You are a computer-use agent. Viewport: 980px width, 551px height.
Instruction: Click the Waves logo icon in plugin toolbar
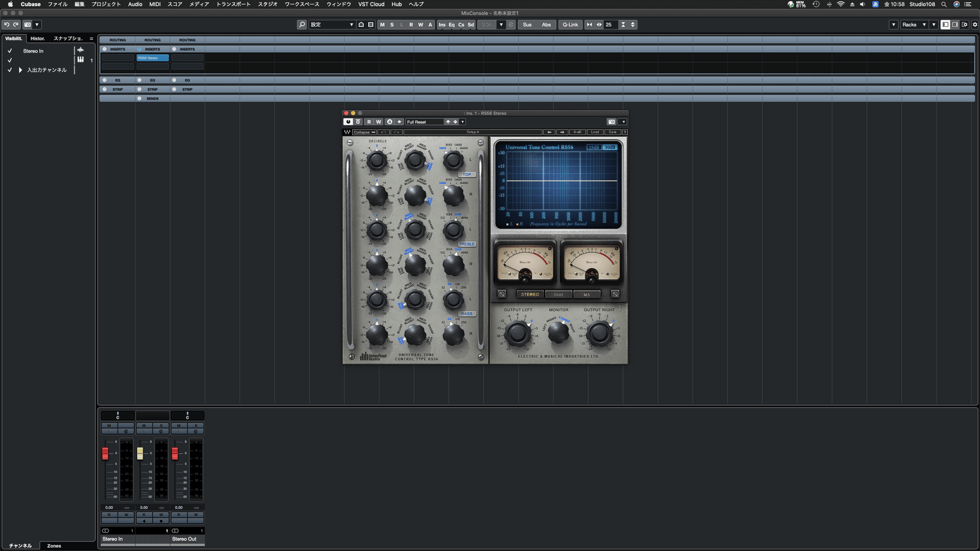pyautogui.click(x=347, y=132)
